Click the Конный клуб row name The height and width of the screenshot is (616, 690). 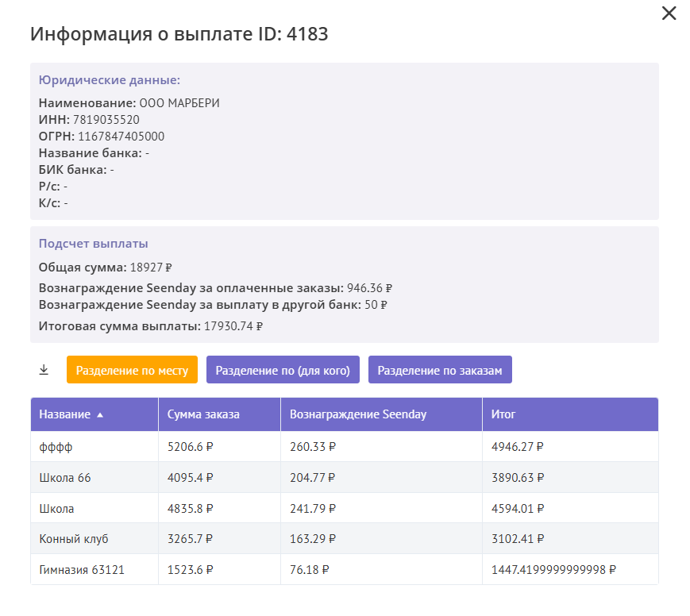point(74,539)
